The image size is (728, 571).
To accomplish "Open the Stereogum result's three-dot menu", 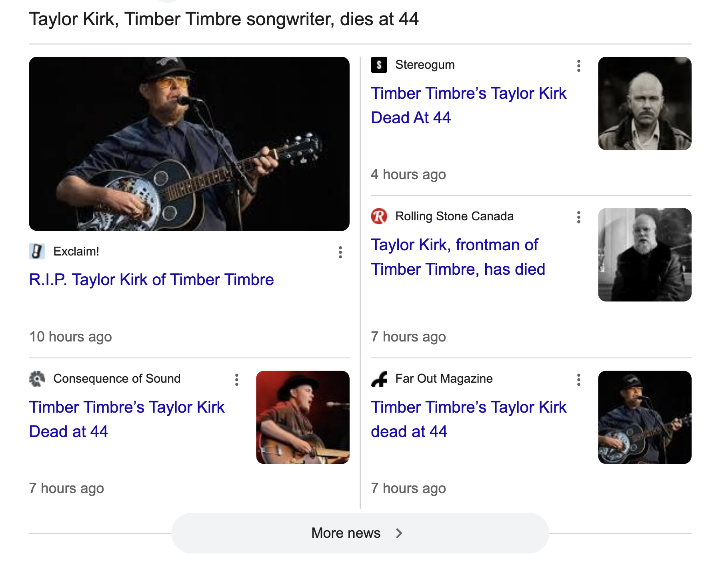I will click(578, 66).
